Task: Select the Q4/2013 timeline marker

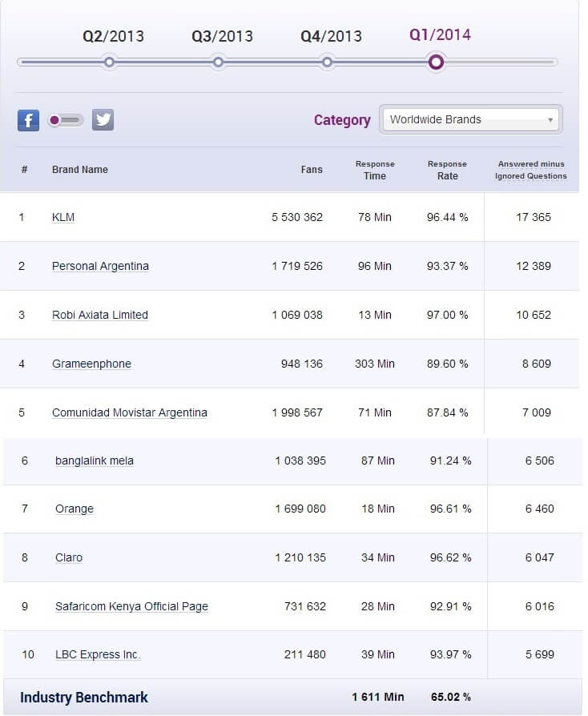Action: coord(327,62)
